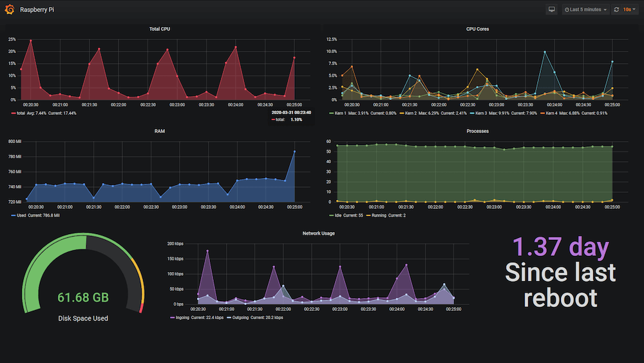This screenshot has height=363, width=644.
Task: Click the refresh dashboard icon
Action: [616, 10]
